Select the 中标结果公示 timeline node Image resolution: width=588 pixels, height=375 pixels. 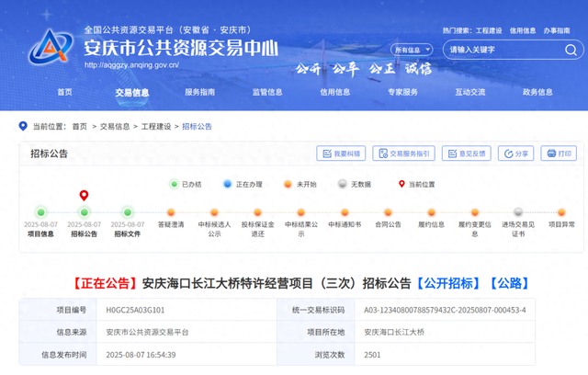[301, 212]
